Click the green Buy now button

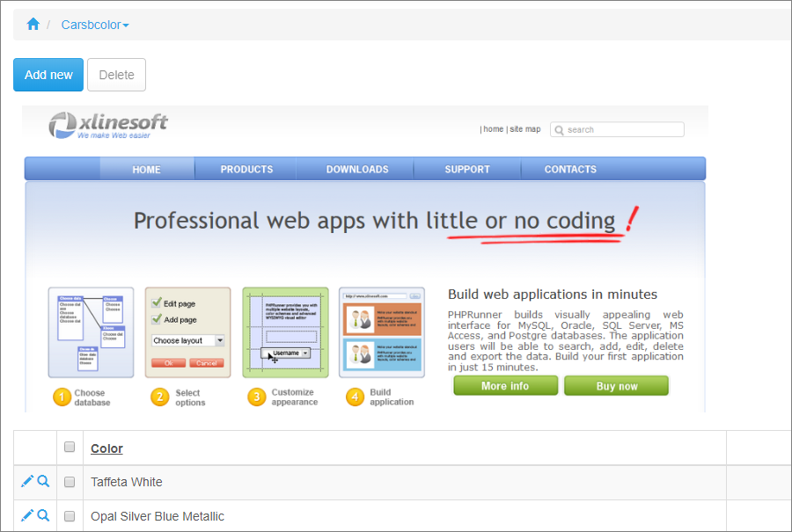click(616, 385)
